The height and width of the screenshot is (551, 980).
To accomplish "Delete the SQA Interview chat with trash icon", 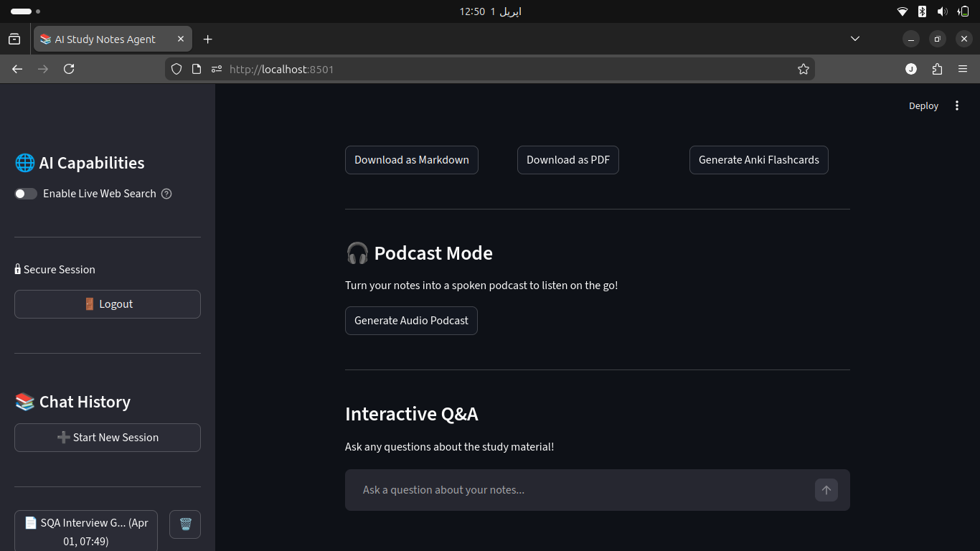I will tap(185, 524).
